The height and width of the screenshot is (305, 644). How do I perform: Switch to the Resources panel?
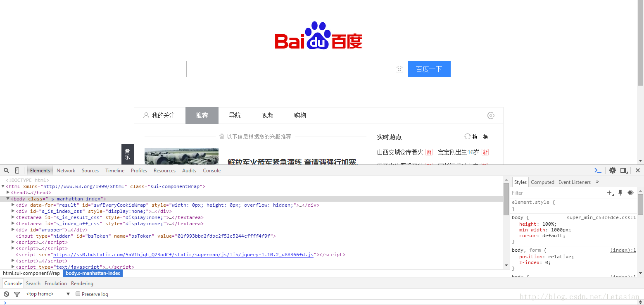164,170
